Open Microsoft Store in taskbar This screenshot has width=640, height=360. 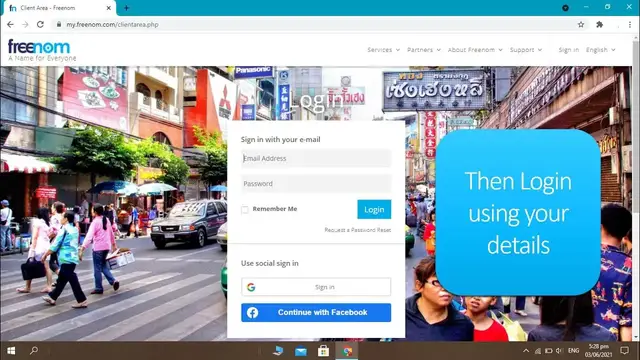pos(323,351)
